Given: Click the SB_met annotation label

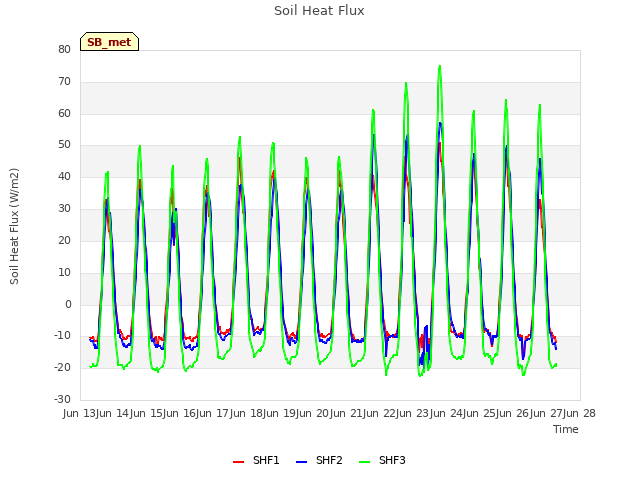Looking at the screenshot, I should [x=109, y=42].
